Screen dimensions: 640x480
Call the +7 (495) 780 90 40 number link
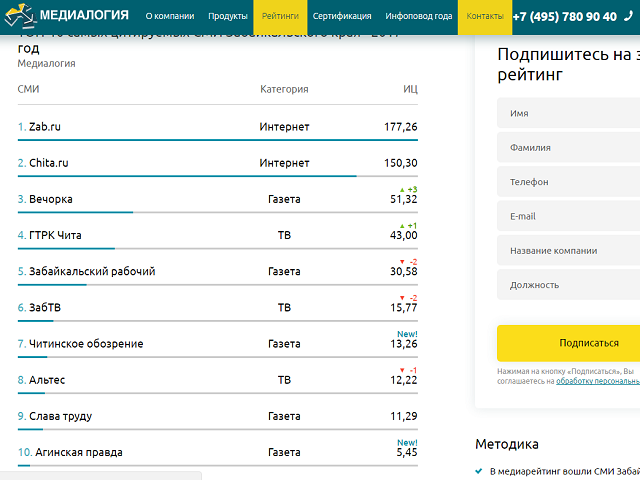click(x=564, y=17)
